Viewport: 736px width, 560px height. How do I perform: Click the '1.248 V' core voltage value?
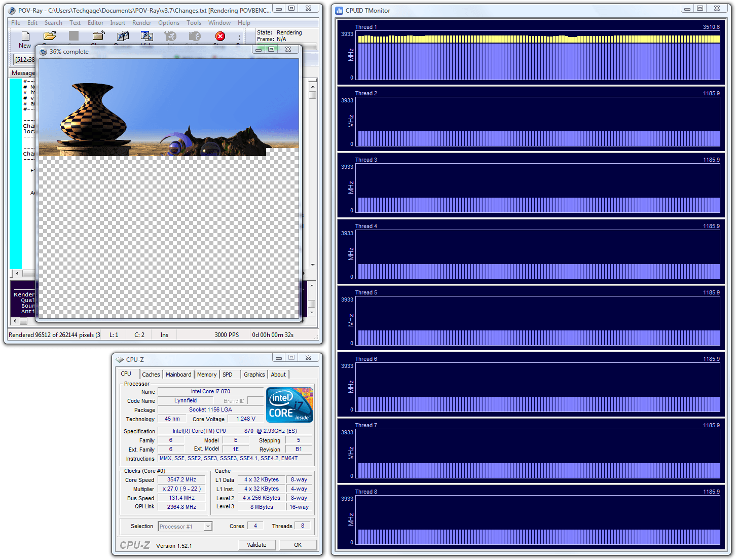tap(246, 419)
